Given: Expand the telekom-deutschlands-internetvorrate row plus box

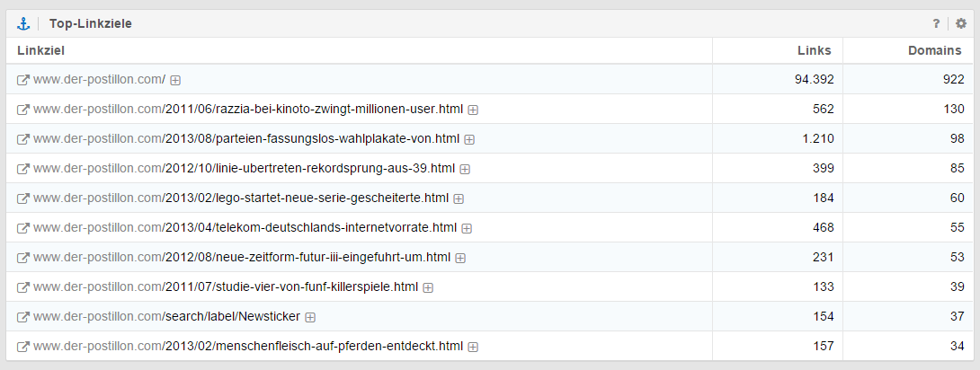Looking at the screenshot, I should 467,228.
